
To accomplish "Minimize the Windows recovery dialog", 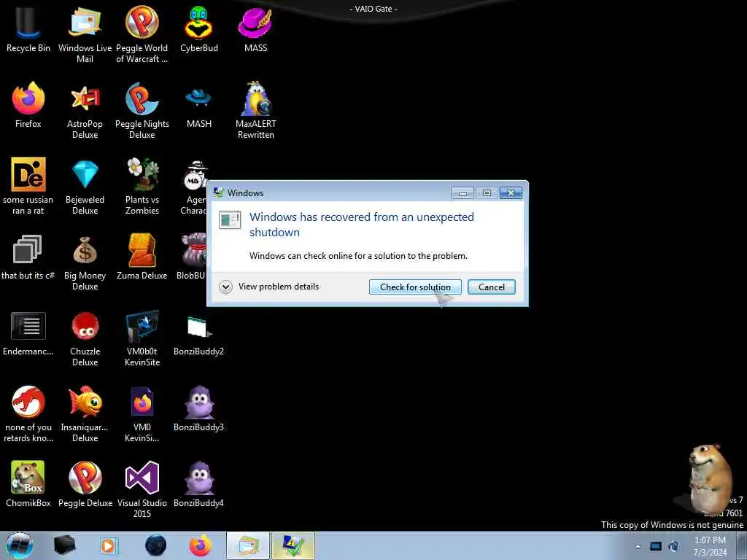I will 462,192.
